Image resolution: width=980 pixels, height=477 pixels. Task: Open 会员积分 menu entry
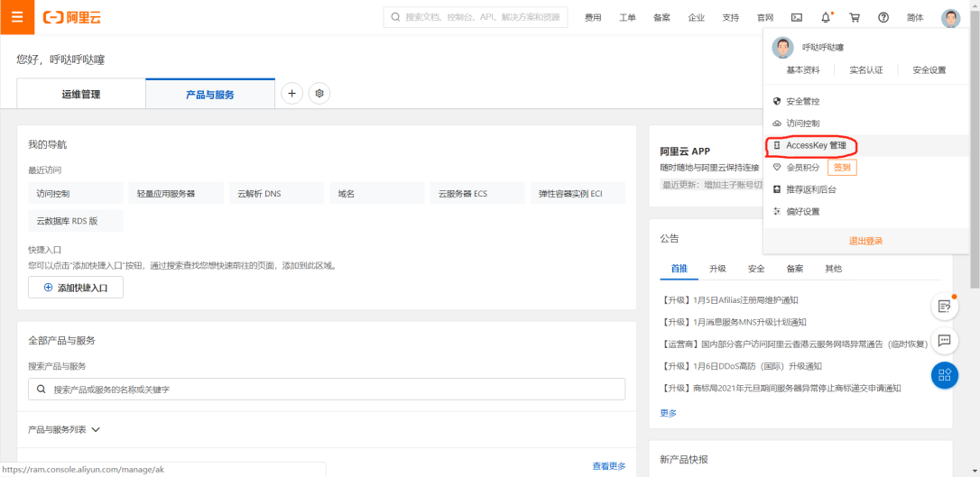pos(802,168)
